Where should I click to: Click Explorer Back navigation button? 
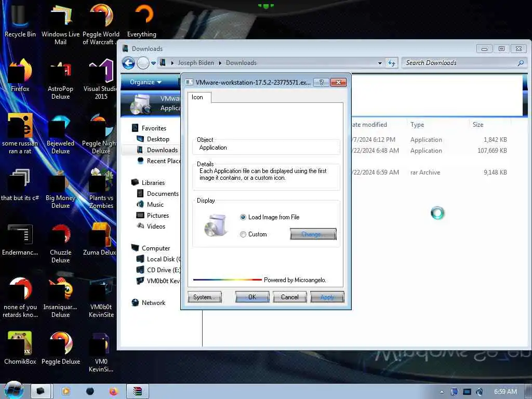129,63
